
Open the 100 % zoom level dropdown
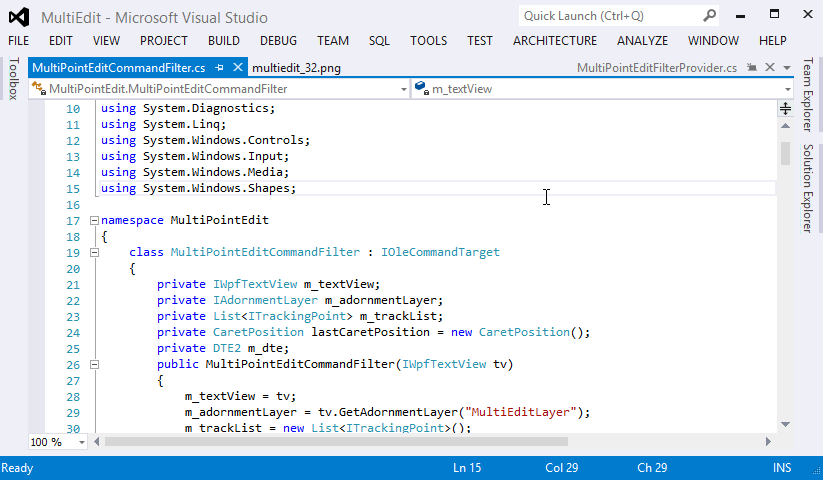click(x=82, y=442)
